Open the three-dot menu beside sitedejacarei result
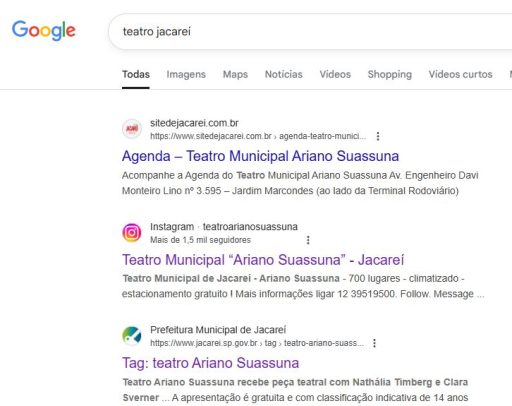Image resolution: width=512 pixels, height=406 pixels. (x=378, y=136)
